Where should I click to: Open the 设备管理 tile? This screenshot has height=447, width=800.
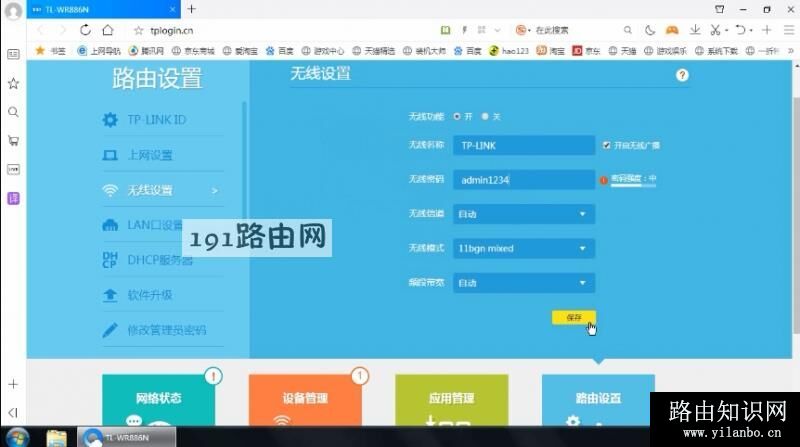[305, 400]
